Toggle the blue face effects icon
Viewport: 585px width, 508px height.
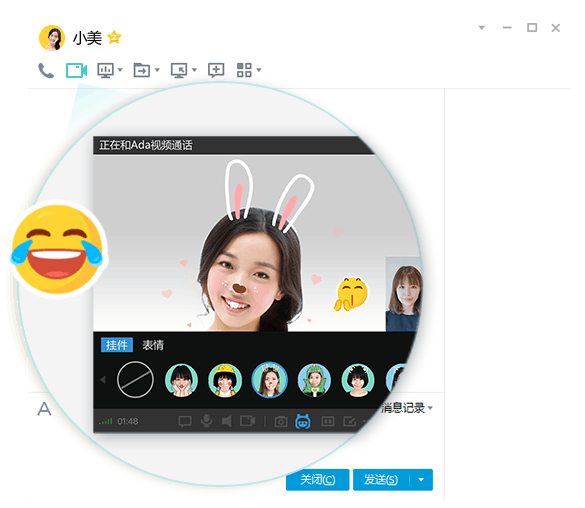[x=303, y=421]
